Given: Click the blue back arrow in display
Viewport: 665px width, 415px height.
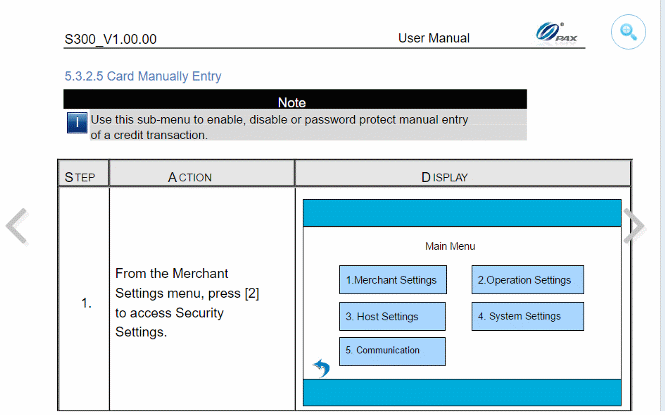Looking at the screenshot, I should (x=321, y=368).
